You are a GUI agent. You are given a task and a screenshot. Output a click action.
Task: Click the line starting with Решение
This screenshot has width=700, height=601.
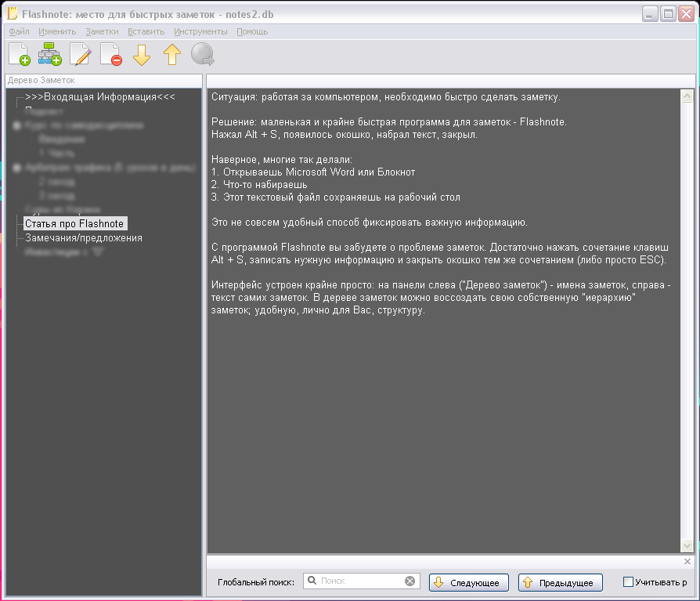tap(389, 122)
